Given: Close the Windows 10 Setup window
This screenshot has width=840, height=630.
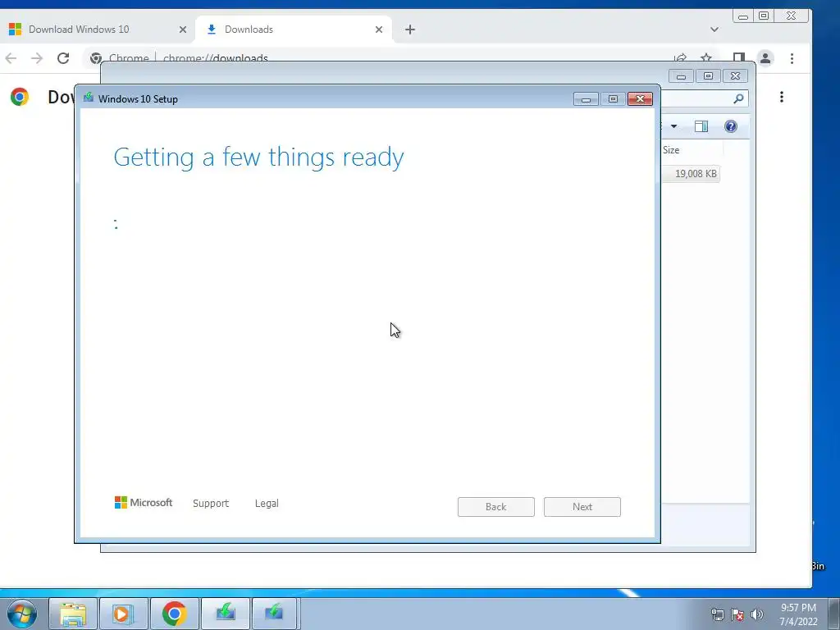Looking at the screenshot, I should [640, 99].
